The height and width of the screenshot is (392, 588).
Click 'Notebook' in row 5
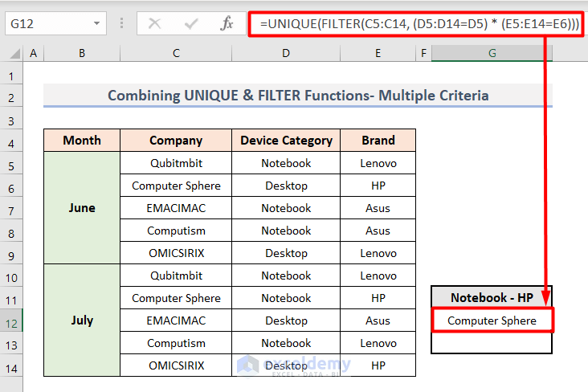tap(286, 163)
